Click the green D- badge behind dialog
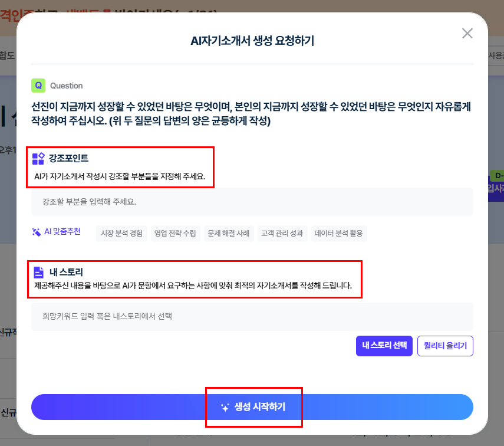504x446 pixels. coord(496,176)
